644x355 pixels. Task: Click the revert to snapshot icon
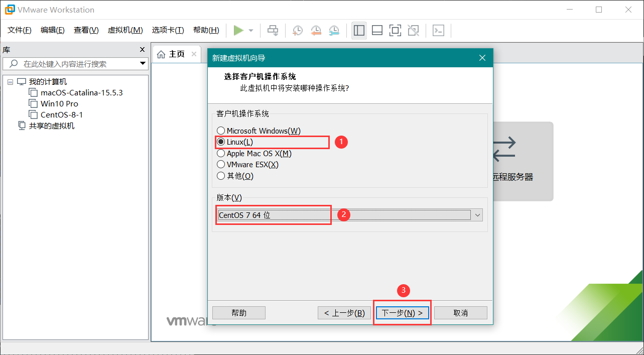click(316, 31)
